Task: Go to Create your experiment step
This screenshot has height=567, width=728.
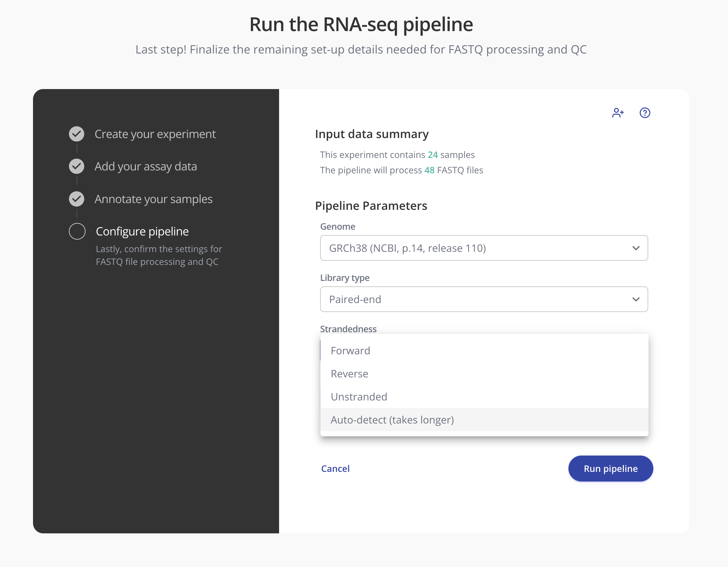Action: tap(155, 134)
